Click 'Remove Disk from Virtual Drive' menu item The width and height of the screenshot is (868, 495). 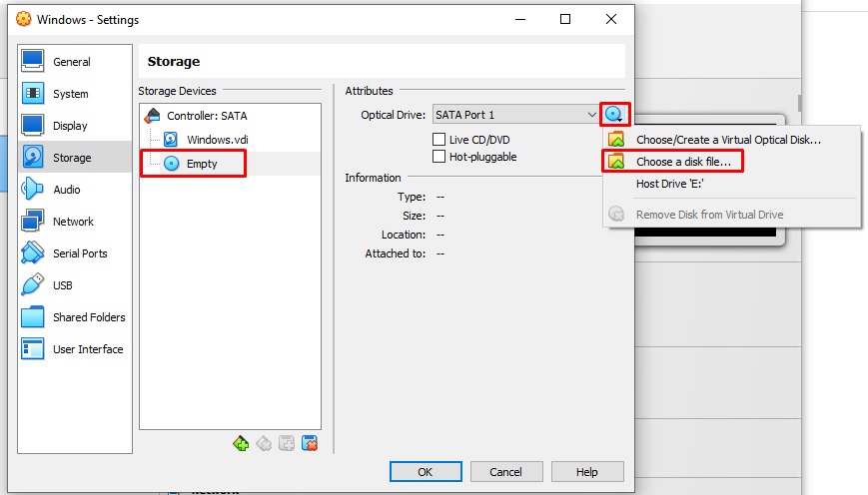(731, 215)
